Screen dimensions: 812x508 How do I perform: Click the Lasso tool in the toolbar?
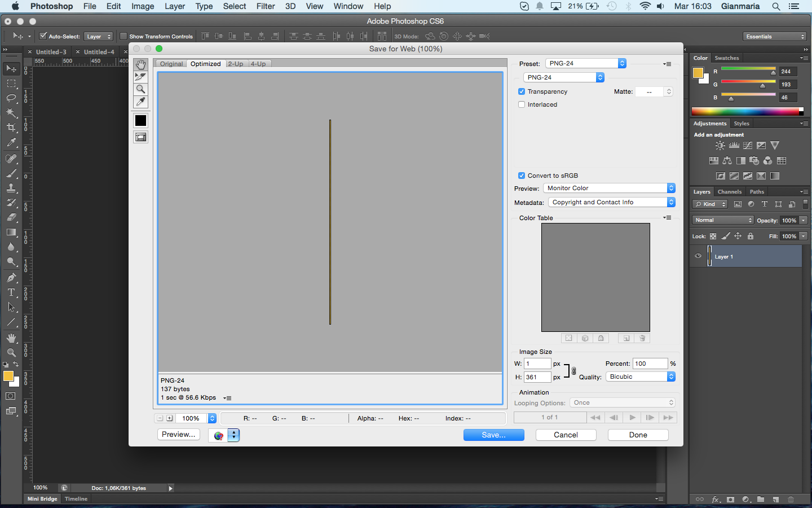click(11, 98)
